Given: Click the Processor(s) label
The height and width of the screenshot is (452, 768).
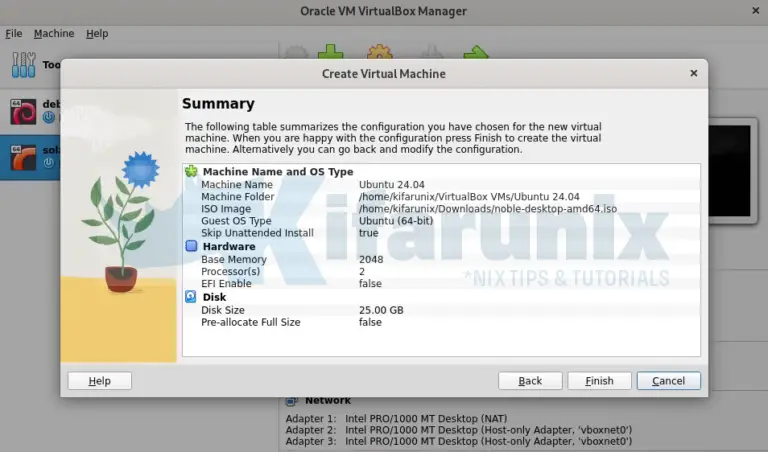Looking at the screenshot, I should pos(230,271).
